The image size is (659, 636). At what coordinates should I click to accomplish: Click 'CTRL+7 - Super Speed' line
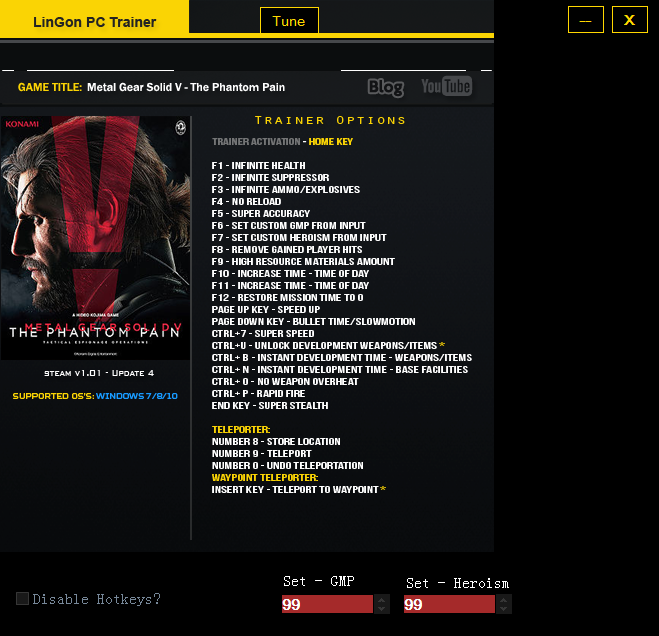point(263,333)
